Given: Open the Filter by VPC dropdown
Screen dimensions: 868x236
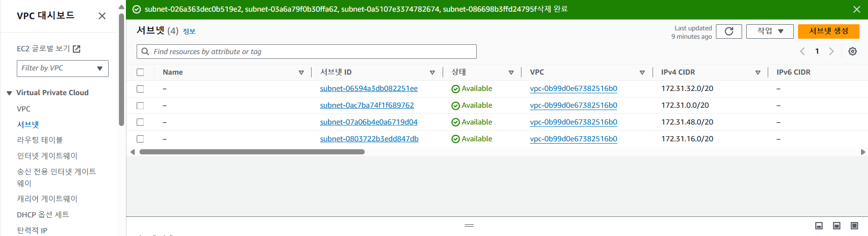Looking at the screenshot, I should tap(62, 68).
